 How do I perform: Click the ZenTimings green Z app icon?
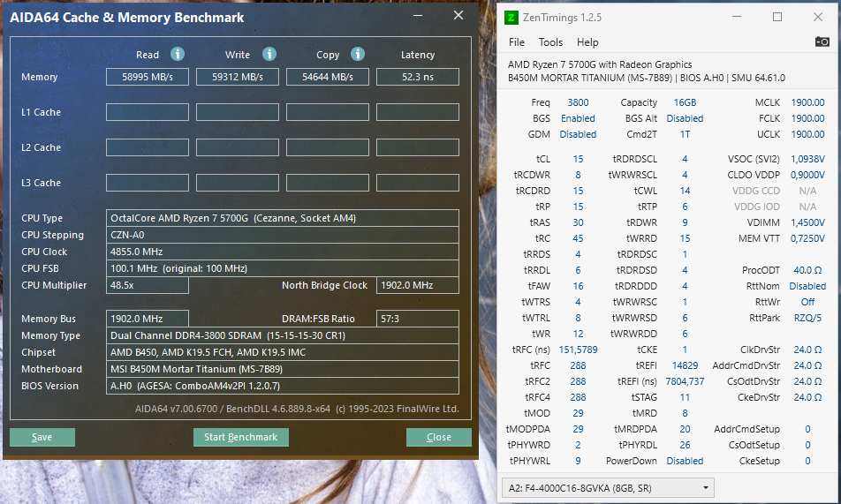click(511, 18)
